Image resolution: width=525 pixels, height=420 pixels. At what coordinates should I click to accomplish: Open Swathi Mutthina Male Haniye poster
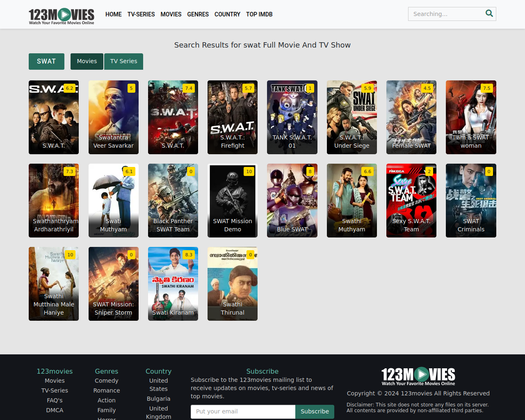[54, 284]
